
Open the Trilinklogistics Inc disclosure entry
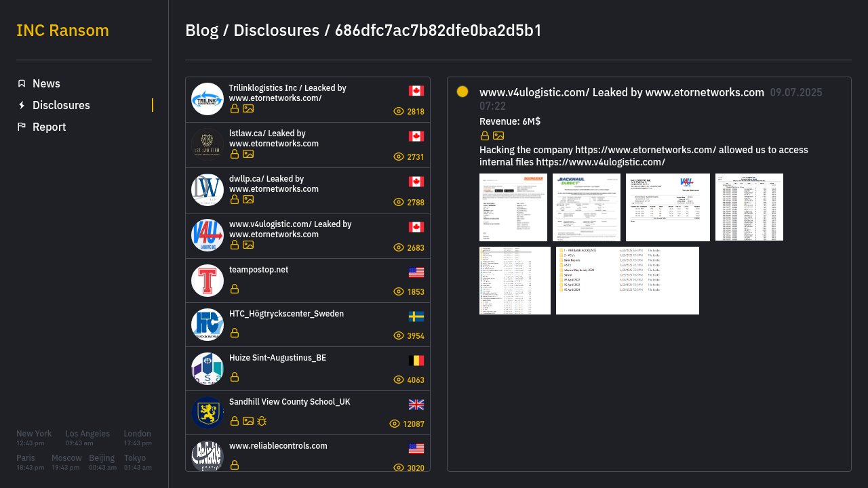(x=308, y=100)
